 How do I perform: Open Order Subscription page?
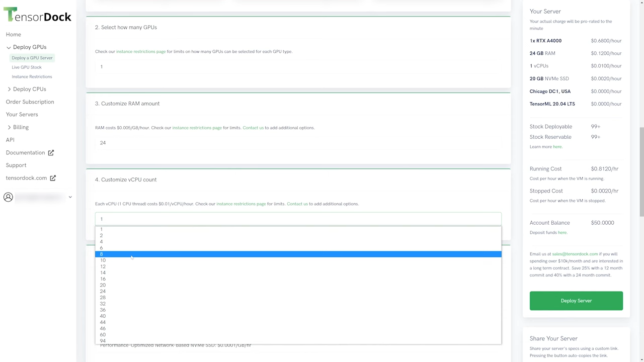30,102
